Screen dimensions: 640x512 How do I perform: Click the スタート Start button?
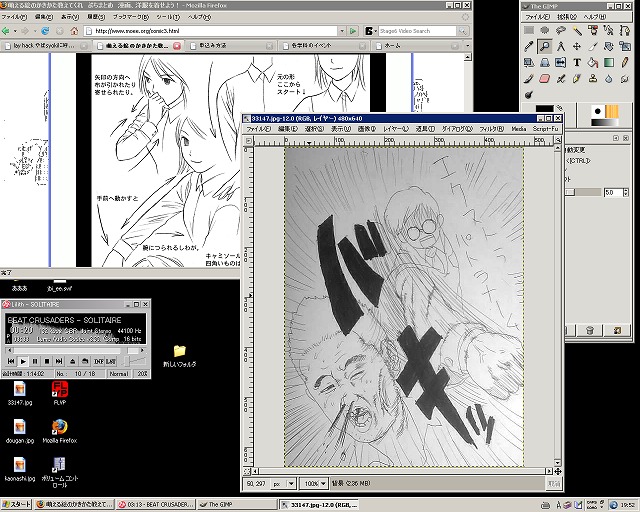(16, 504)
